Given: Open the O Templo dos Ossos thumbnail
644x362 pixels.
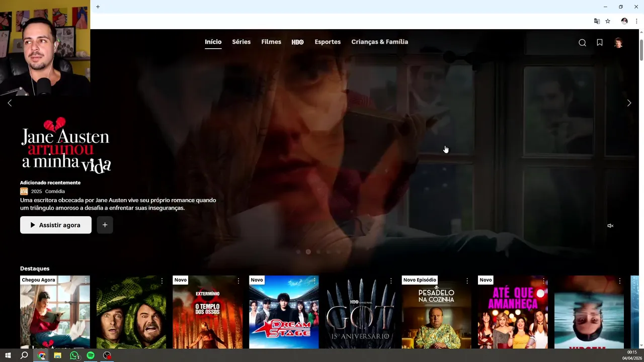Looking at the screenshot, I should click(x=207, y=312).
